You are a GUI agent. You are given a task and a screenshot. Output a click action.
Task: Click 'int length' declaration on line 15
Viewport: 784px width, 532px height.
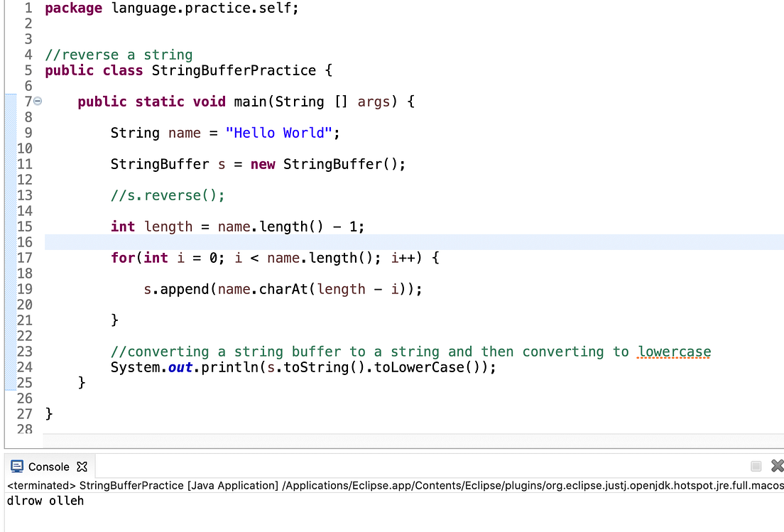(151, 227)
